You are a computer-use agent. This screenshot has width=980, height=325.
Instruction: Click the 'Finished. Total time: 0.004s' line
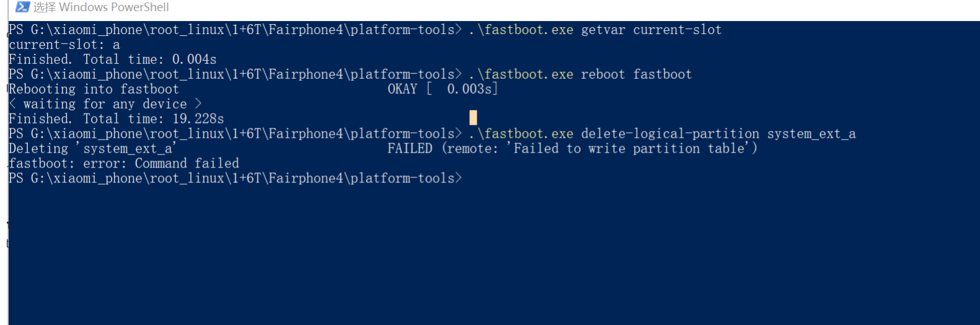(113, 60)
